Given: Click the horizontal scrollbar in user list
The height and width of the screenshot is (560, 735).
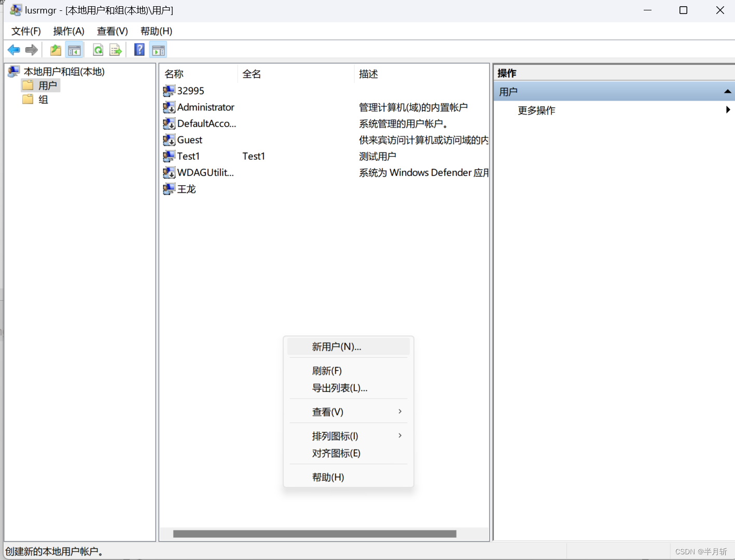Looking at the screenshot, I should (315, 534).
